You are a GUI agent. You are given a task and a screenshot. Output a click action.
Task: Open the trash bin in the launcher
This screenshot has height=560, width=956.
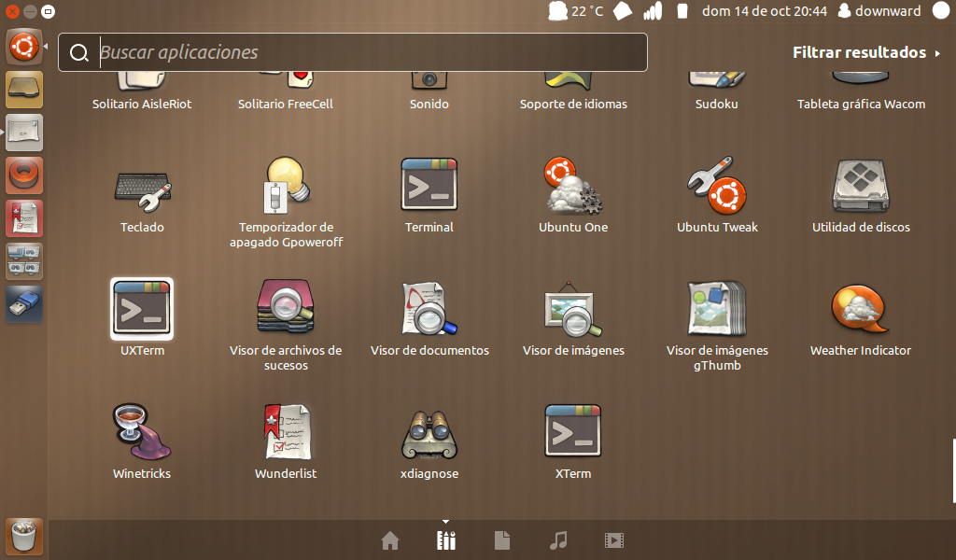click(24, 537)
